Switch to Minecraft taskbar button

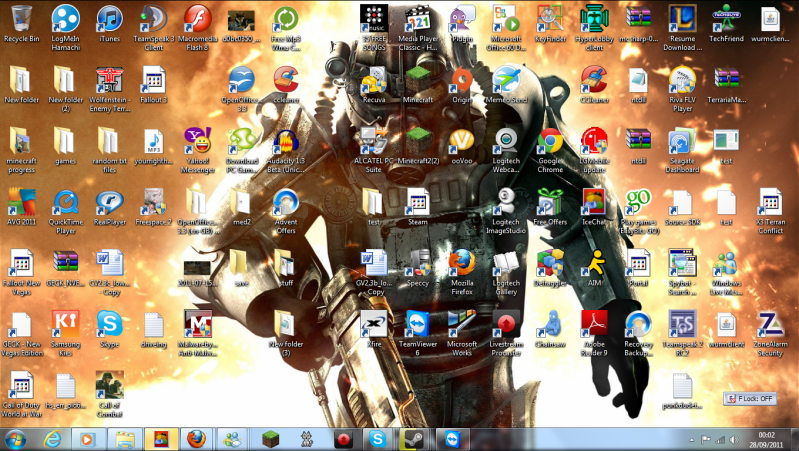coord(270,439)
